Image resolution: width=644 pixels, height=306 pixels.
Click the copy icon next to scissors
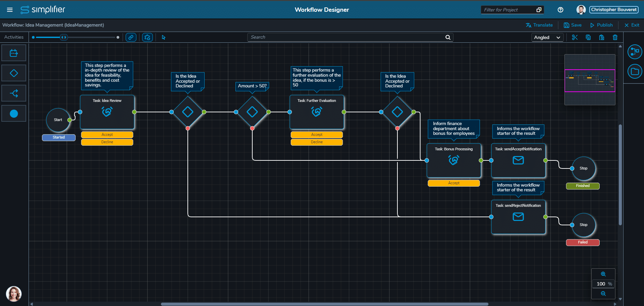point(588,37)
